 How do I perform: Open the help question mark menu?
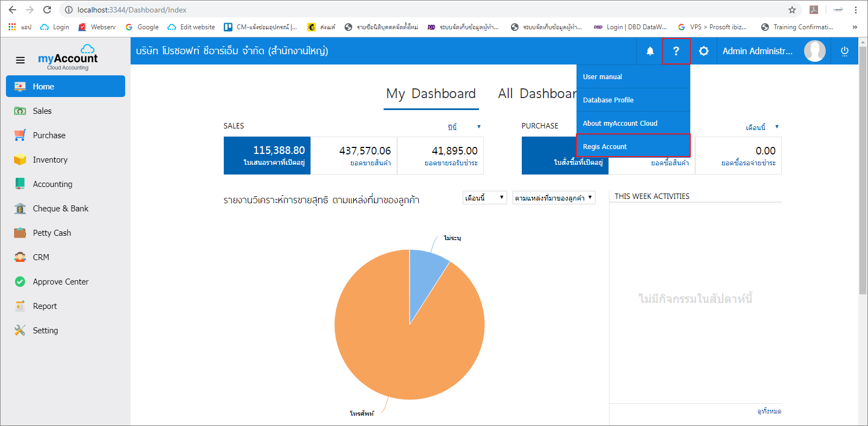click(676, 51)
